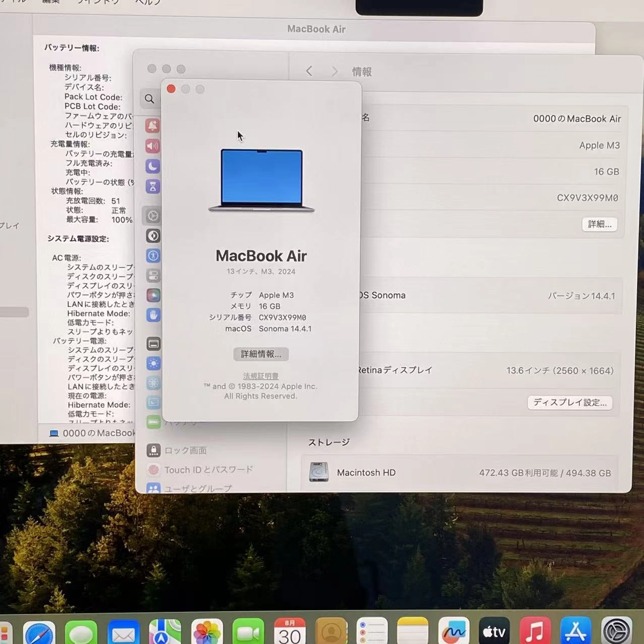Open Notifications settings via red bell icon
644x644 pixels.
pos(152,125)
